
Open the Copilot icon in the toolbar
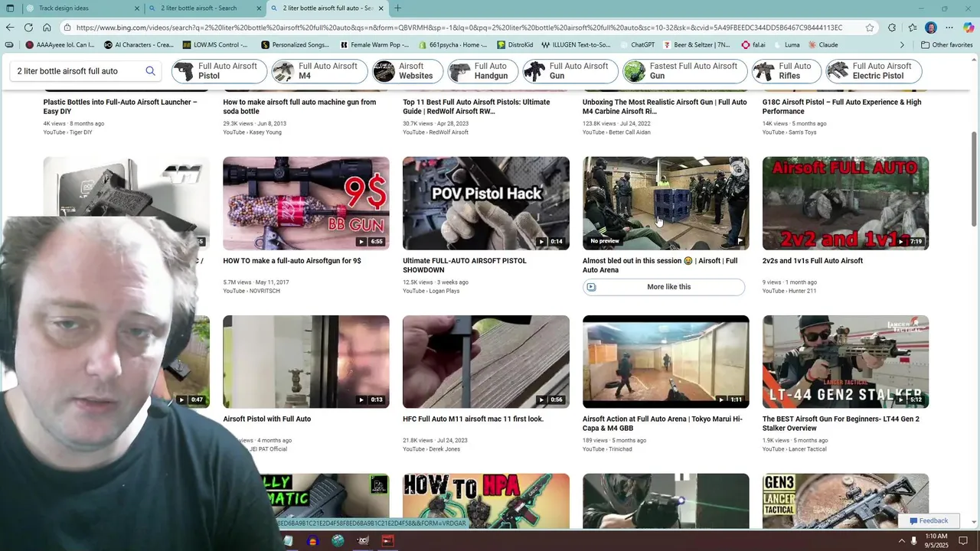click(x=969, y=28)
